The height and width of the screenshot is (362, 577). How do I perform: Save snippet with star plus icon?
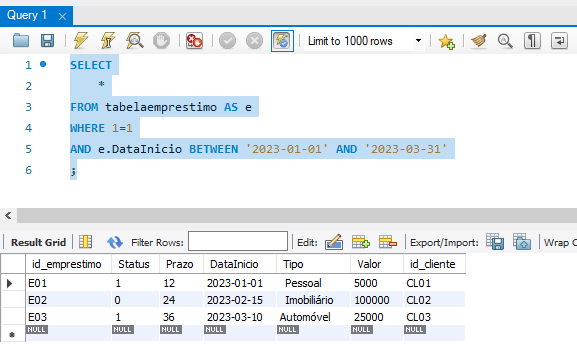446,41
